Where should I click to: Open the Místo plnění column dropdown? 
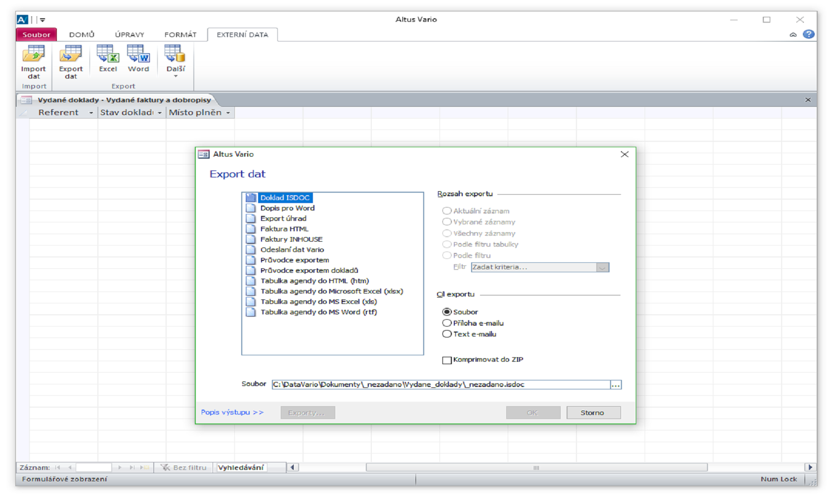pos(228,113)
